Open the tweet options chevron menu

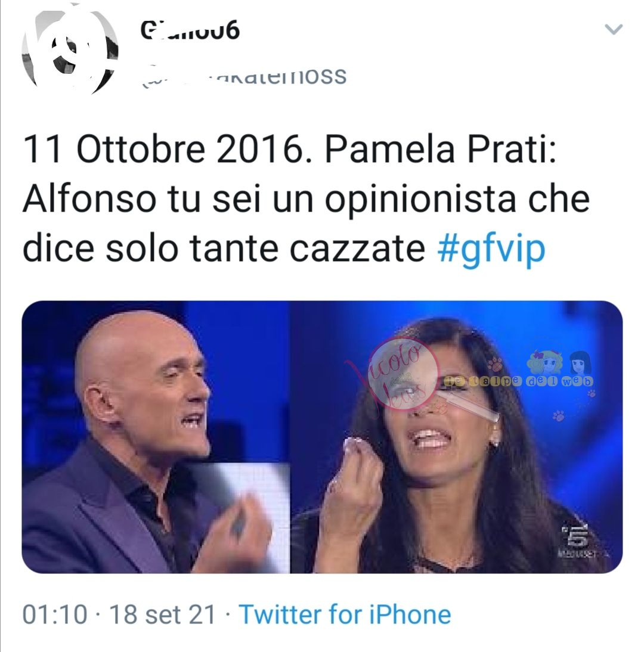[x=613, y=29]
